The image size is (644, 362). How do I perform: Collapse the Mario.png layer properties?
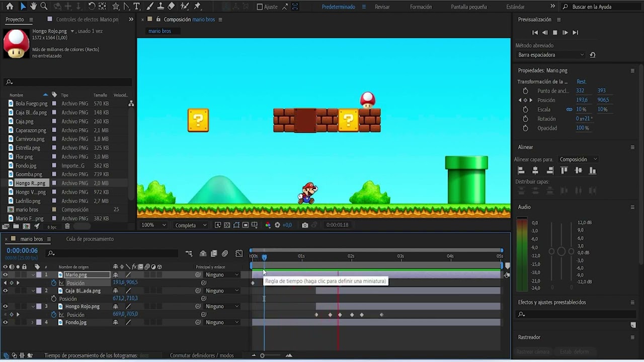[33, 275]
